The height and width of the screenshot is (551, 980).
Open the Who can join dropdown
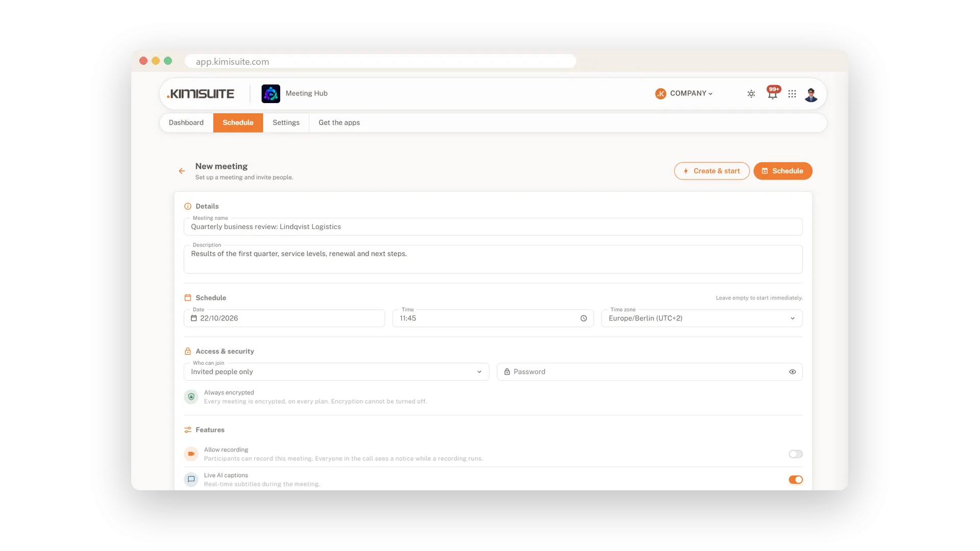tap(336, 372)
